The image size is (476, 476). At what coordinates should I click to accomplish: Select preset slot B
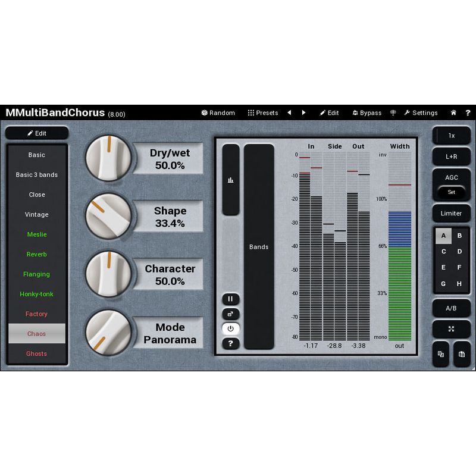coord(459,236)
